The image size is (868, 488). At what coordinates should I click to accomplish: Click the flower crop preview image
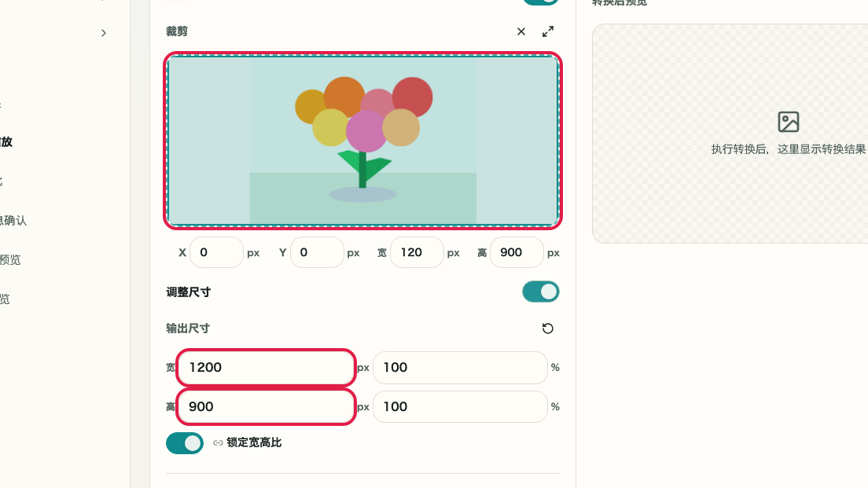click(363, 141)
